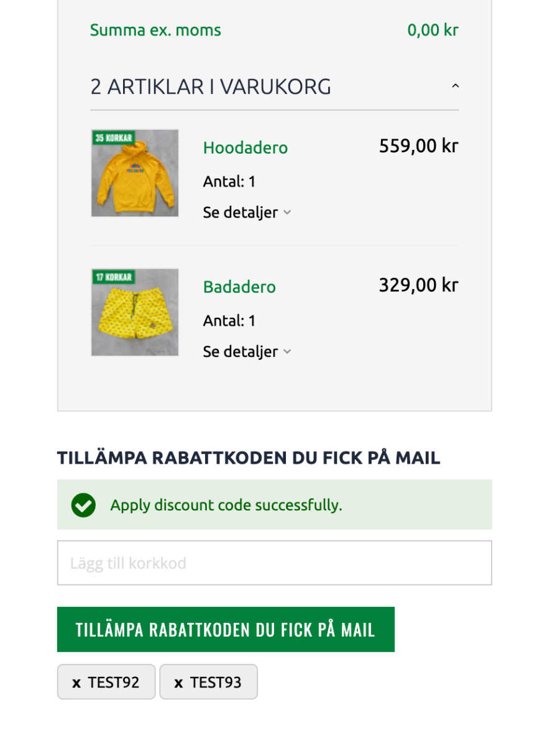Viewport: 560px width, 746px height.
Task: Open the Hoodadero product link
Action: pyautogui.click(x=246, y=148)
